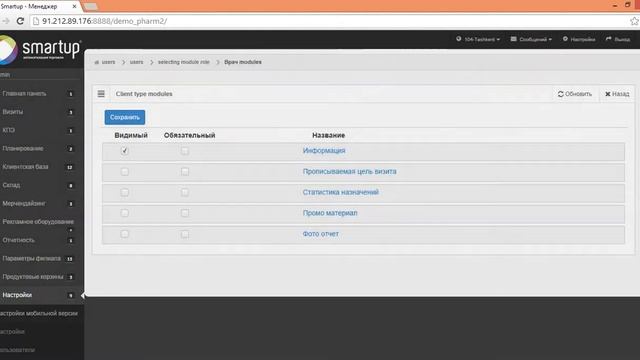Click the Обязательный column header
The image size is (640, 360).
coord(189,135)
